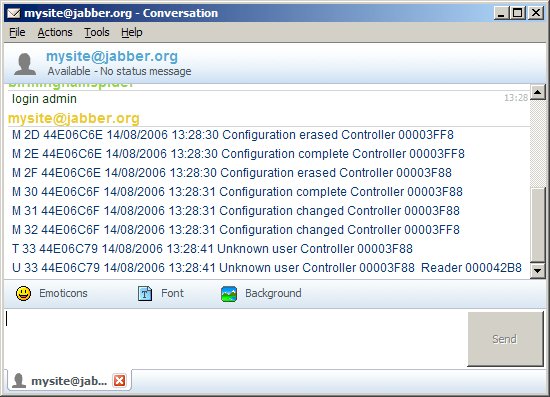Open the Tools menu
Image resolution: width=550 pixels, height=397 pixels.
[97, 32]
